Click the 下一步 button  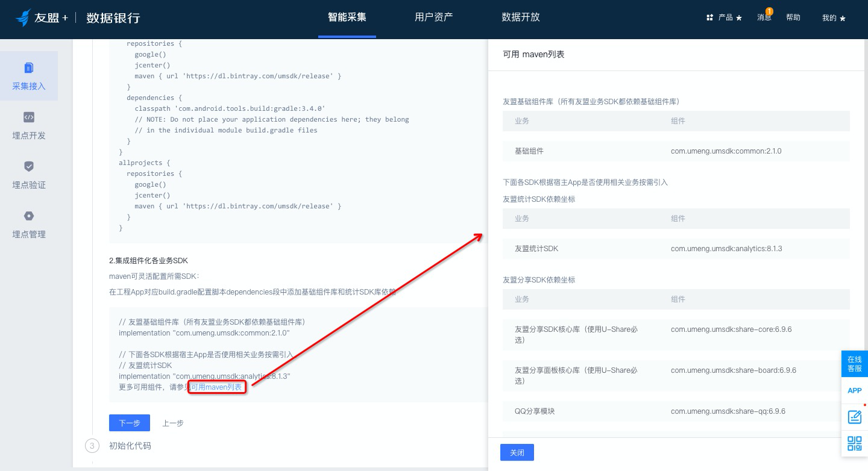(130, 423)
